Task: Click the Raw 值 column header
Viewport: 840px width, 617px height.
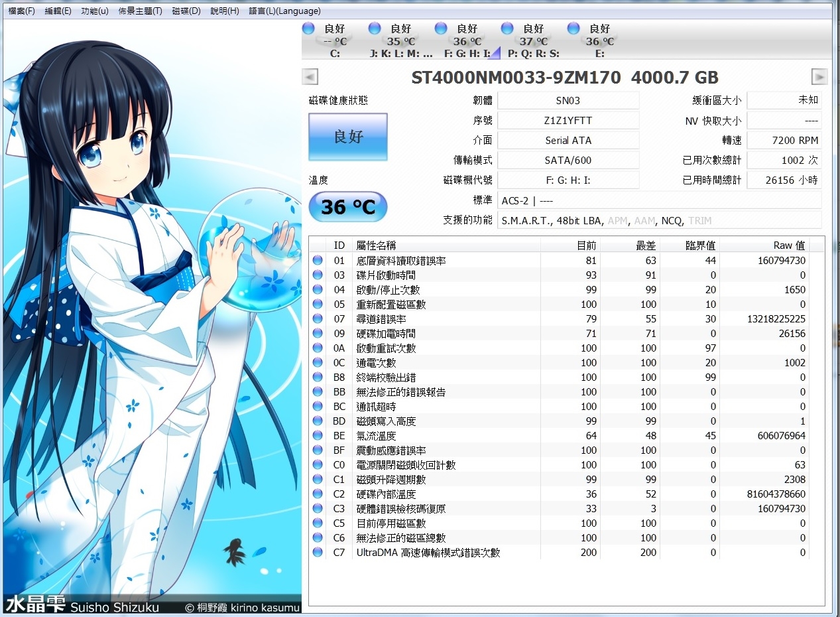Action: click(x=764, y=245)
